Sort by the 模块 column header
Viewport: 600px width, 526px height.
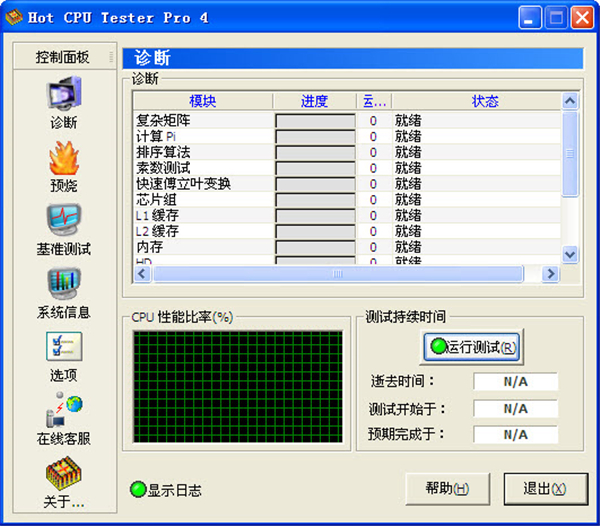point(203,101)
